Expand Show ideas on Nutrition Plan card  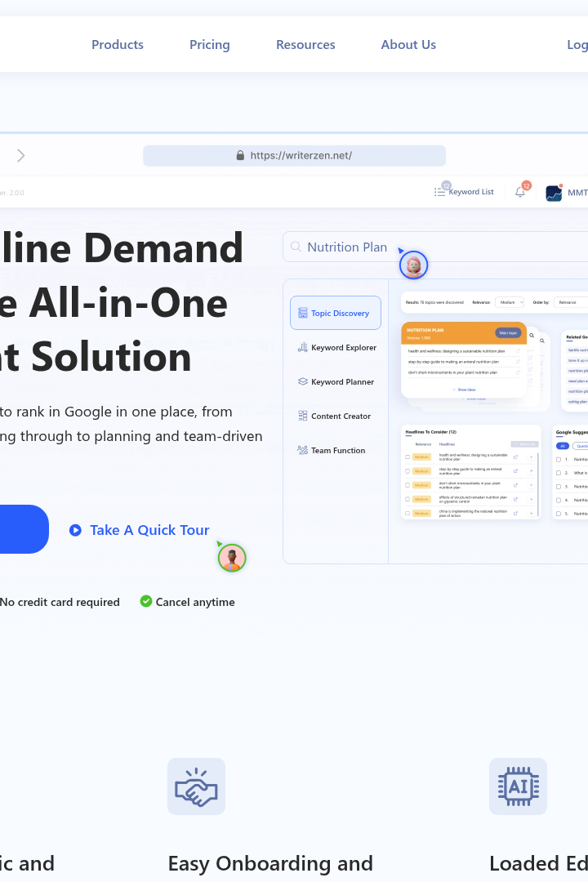[465, 390]
